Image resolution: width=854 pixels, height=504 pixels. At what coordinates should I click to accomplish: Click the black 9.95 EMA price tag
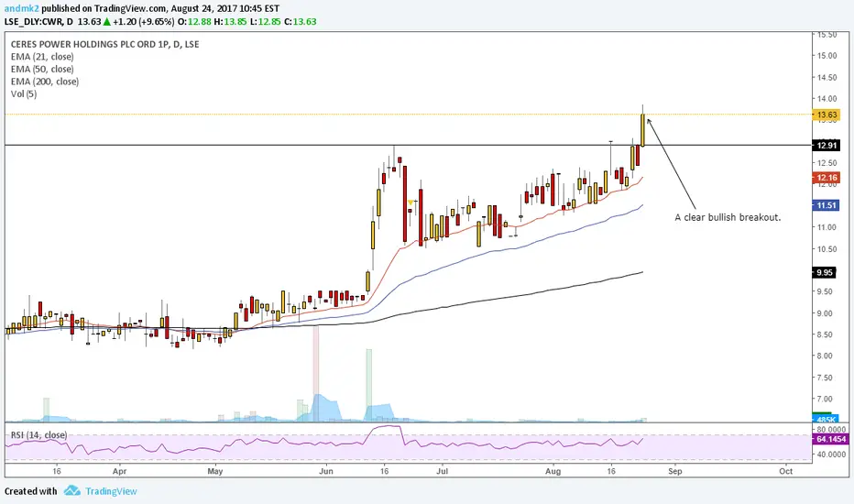pyautogui.click(x=824, y=272)
